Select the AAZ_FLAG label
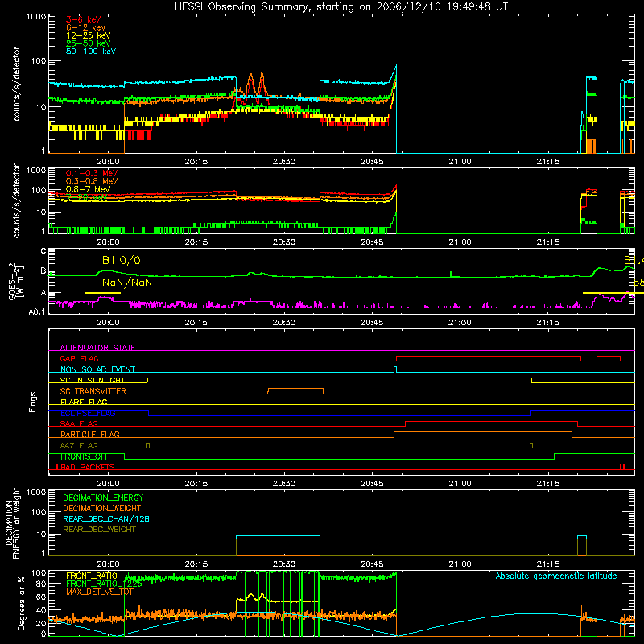The height and width of the screenshot is (644, 644). pos(79,445)
